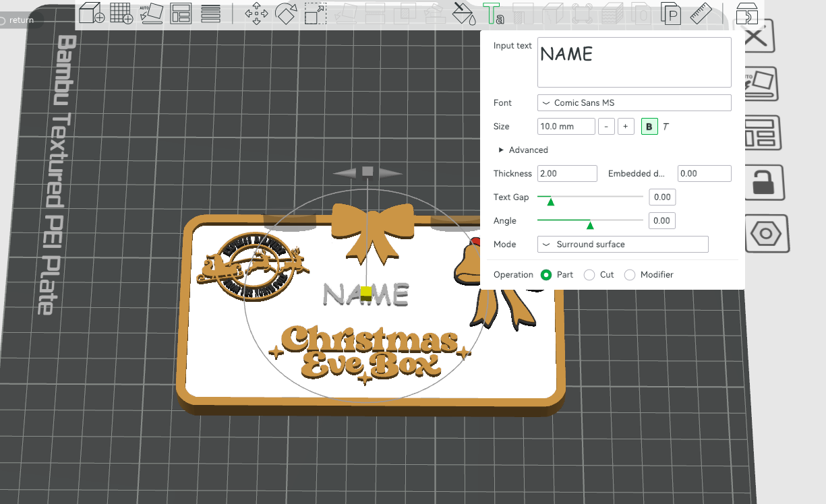Screen dimensions: 826x504
Task: Click the Add object cube icon
Action: [91, 13]
